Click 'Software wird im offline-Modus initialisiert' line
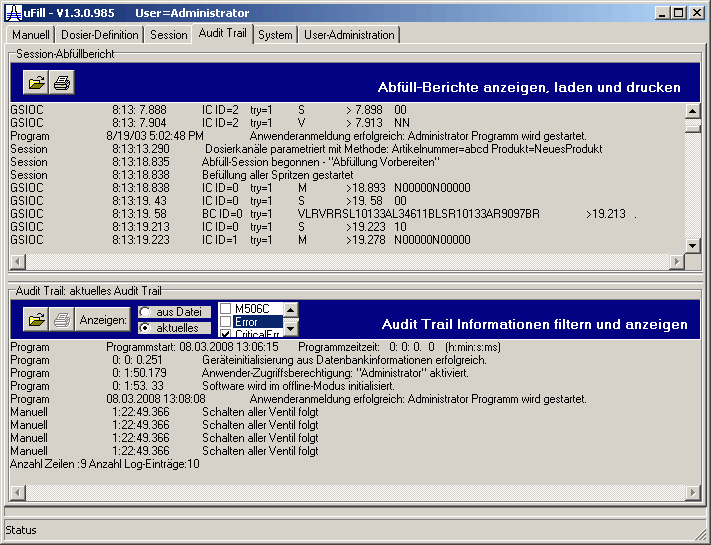 click(298, 386)
